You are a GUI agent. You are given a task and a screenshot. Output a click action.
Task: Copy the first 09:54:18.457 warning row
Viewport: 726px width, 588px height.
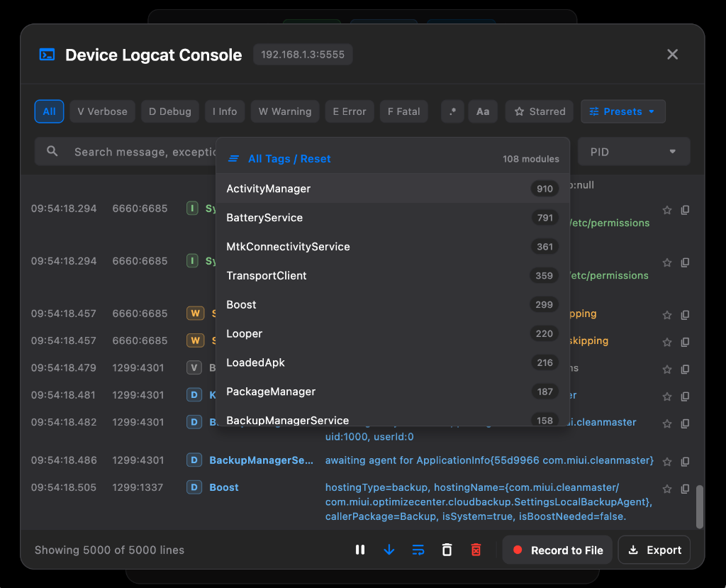pos(686,315)
